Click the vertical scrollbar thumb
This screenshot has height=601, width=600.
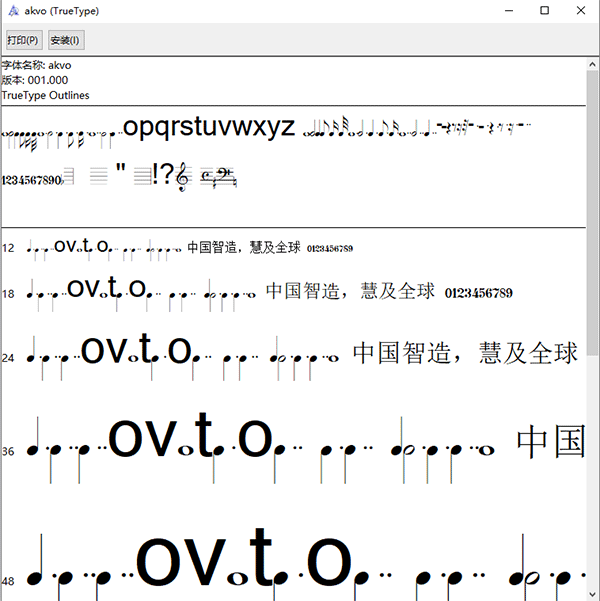pos(592,213)
